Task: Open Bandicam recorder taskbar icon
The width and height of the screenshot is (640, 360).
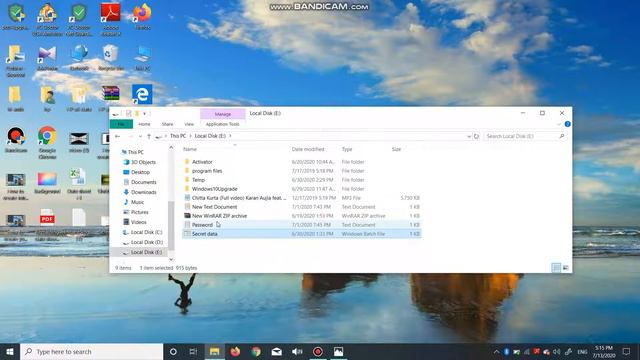Action: pos(318,351)
